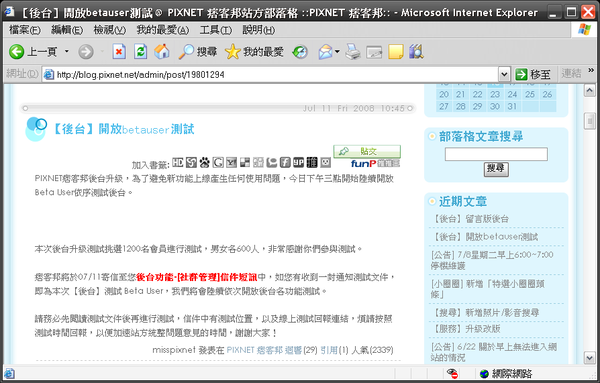The height and width of the screenshot is (383, 600).
Task: Open the Forward button history dropdown arrow
Action: pos(102,51)
